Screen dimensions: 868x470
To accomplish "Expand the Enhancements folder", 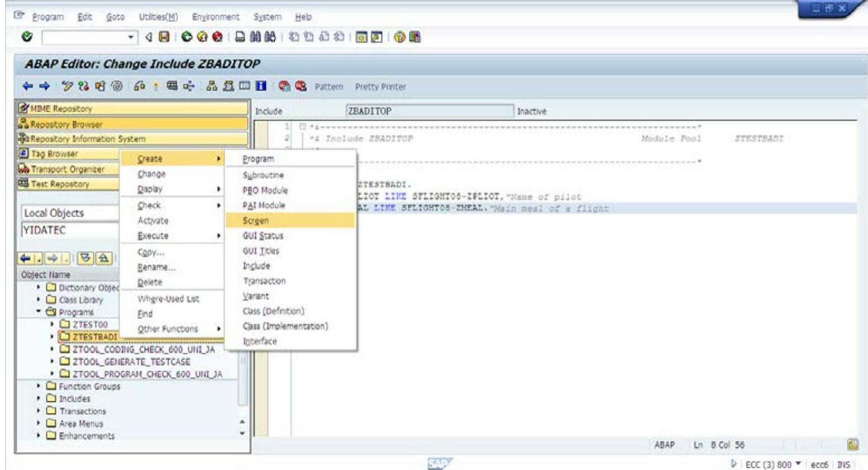I will (x=39, y=435).
